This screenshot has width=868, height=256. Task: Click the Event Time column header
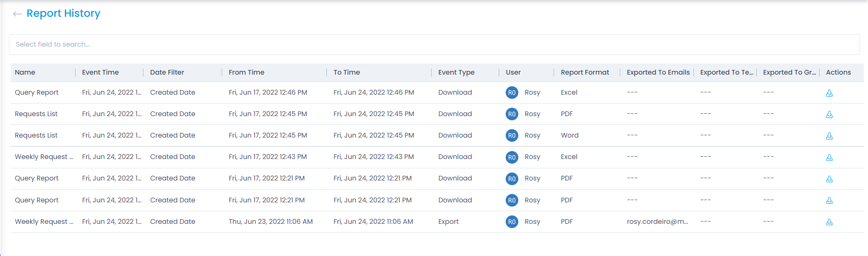[x=100, y=72]
